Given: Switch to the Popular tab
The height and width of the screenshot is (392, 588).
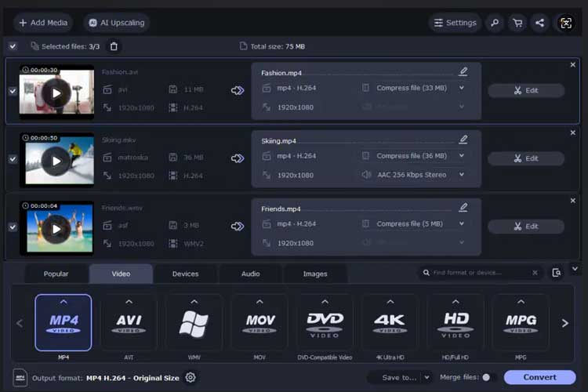Looking at the screenshot, I should pos(56,274).
